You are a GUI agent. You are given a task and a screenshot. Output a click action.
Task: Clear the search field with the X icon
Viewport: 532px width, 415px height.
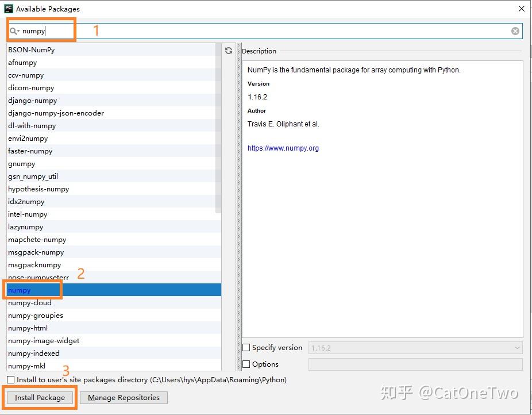515,31
